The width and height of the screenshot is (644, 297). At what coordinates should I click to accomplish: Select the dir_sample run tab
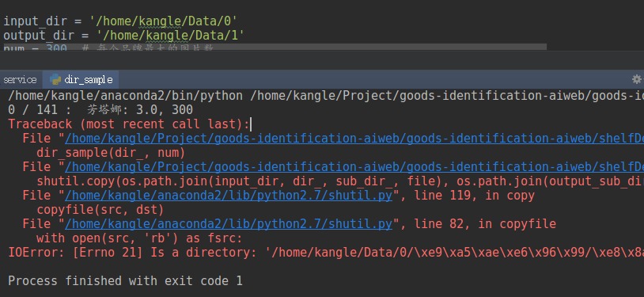[81, 79]
